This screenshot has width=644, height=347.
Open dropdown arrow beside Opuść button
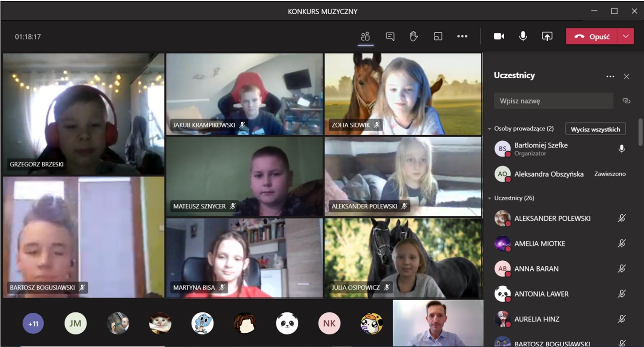pyautogui.click(x=626, y=37)
